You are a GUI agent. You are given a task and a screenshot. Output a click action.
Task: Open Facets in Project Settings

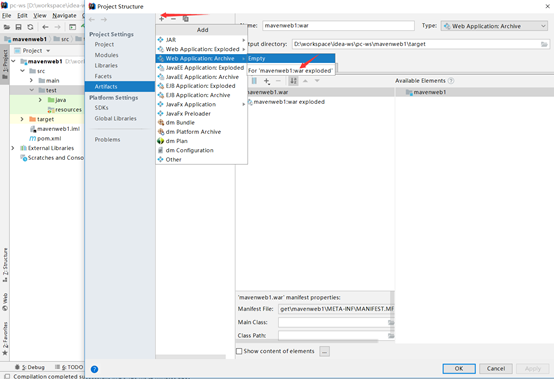tap(103, 76)
